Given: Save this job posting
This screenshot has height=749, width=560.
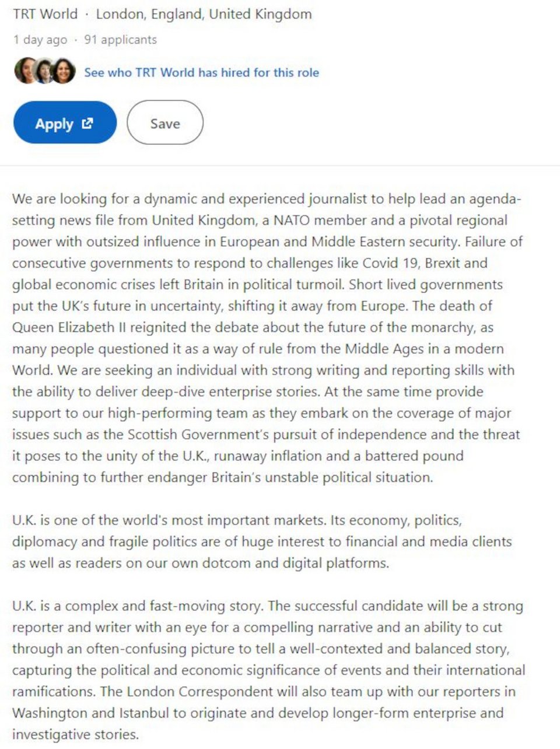Looking at the screenshot, I should click(164, 123).
